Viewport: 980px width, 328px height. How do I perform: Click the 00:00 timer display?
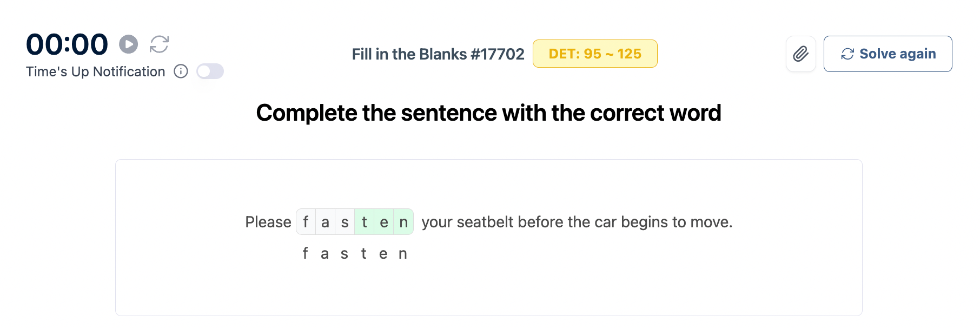tap(67, 44)
